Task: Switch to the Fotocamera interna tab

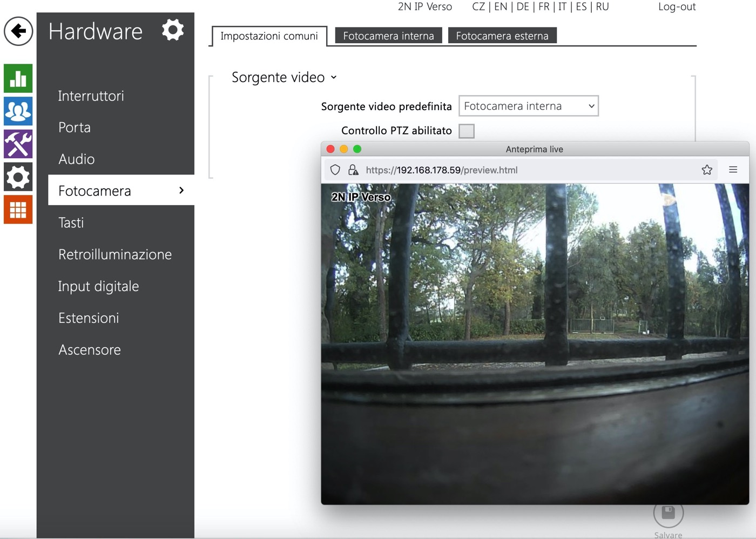Action: click(388, 36)
